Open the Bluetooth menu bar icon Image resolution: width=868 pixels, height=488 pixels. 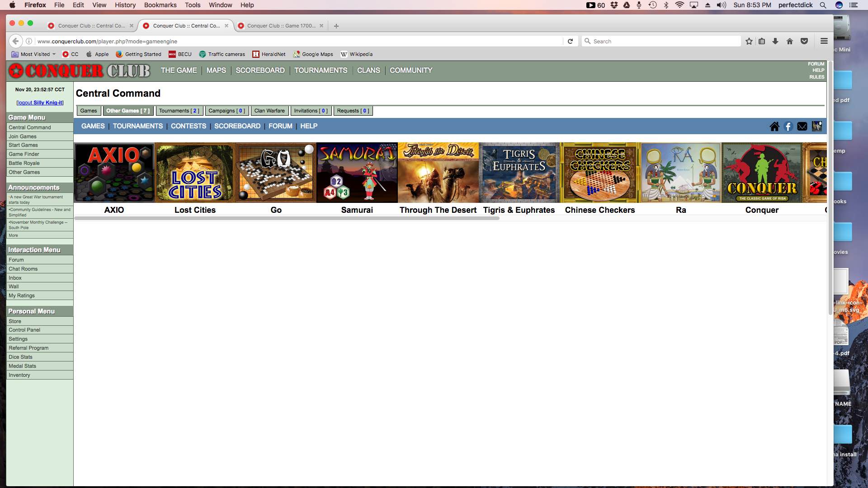pyautogui.click(x=666, y=5)
